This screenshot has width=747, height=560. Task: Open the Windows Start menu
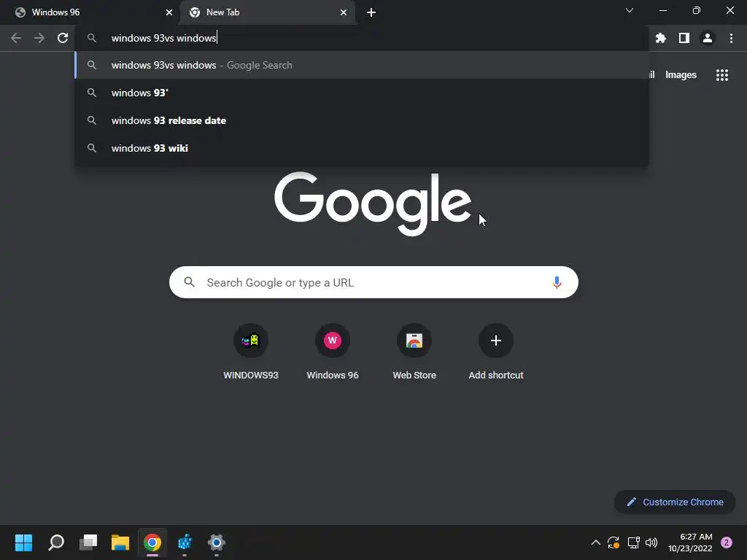point(23,542)
